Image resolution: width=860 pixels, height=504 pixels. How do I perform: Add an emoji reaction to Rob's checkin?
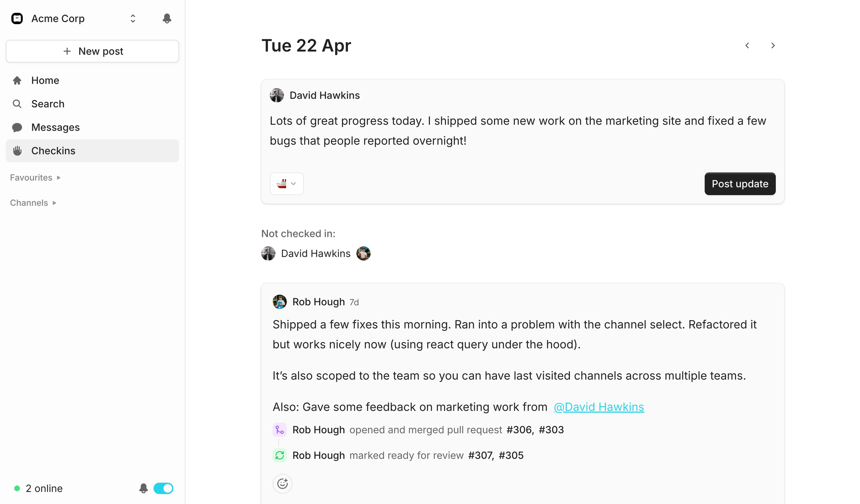[x=282, y=484]
